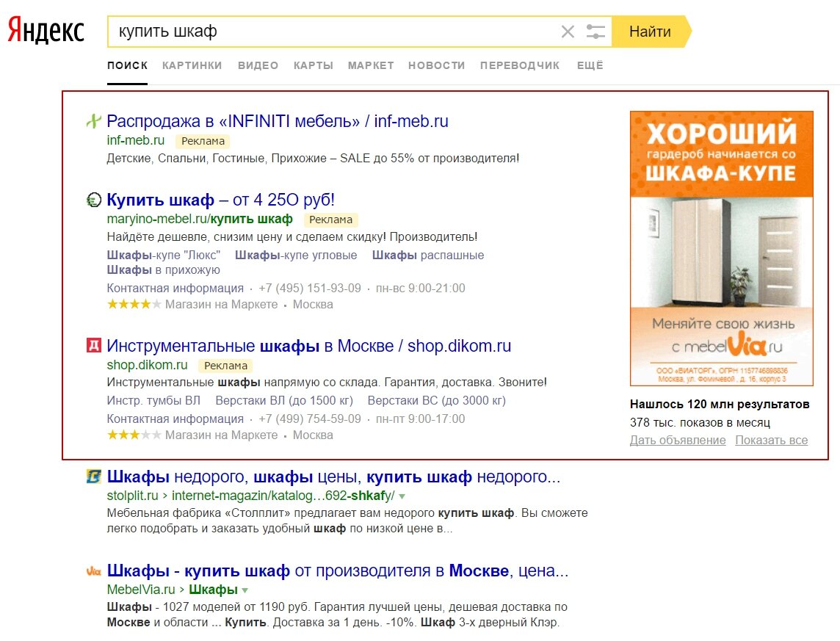This screenshot has height=641, width=840.
Task: Open Верстаки ВЛ (до 1500 кг) sitelink
Action: 284,401
